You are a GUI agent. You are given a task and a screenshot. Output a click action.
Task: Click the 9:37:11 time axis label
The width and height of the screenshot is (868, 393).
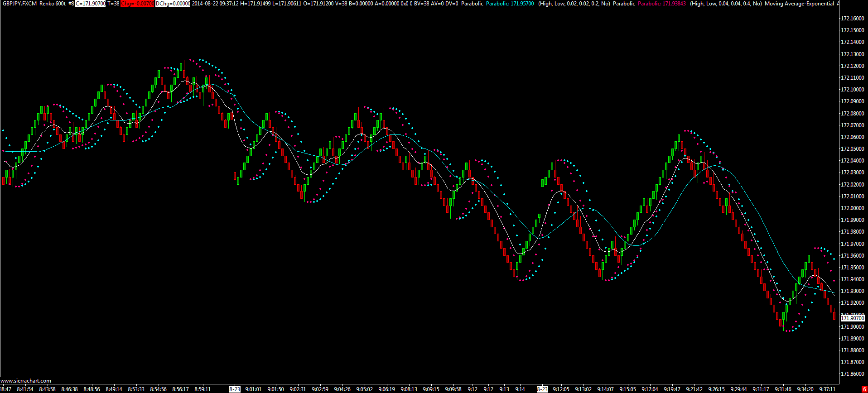(x=828, y=389)
